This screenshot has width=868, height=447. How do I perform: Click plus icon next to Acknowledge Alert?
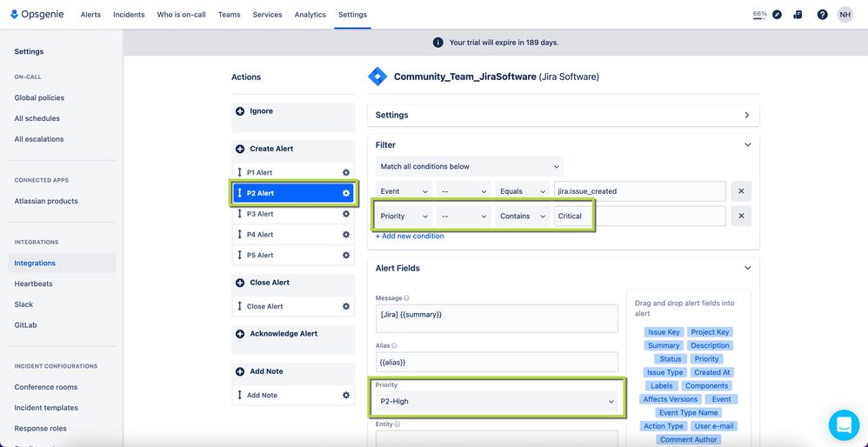[240, 334]
